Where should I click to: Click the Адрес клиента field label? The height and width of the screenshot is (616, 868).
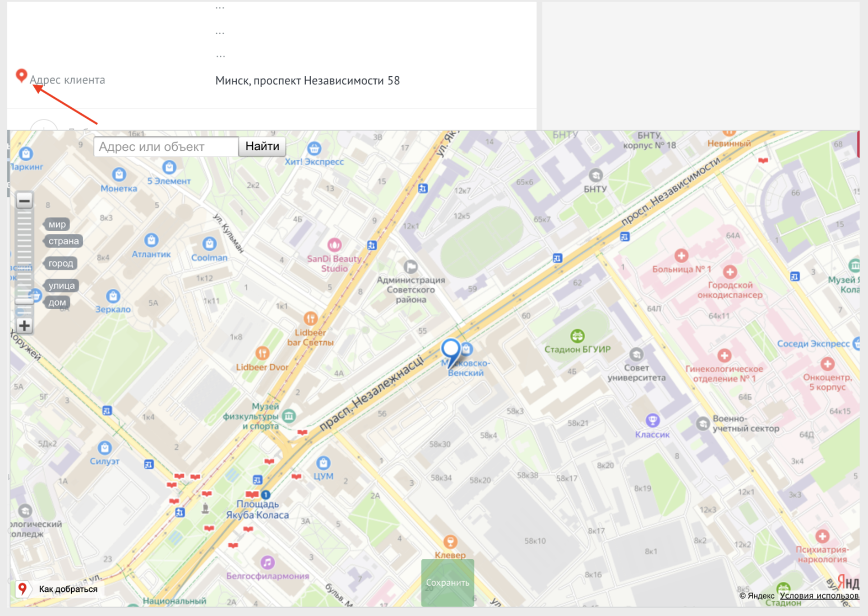coord(67,80)
